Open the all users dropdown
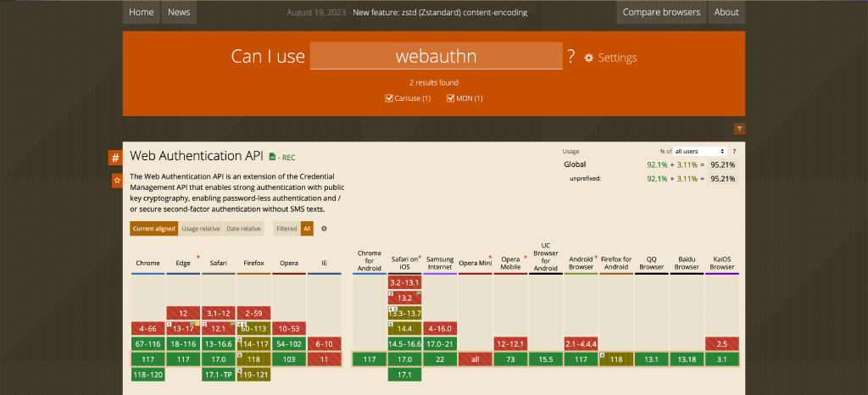This screenshot has height=395, width=868. pyautogui.click(x=700, y=151)
